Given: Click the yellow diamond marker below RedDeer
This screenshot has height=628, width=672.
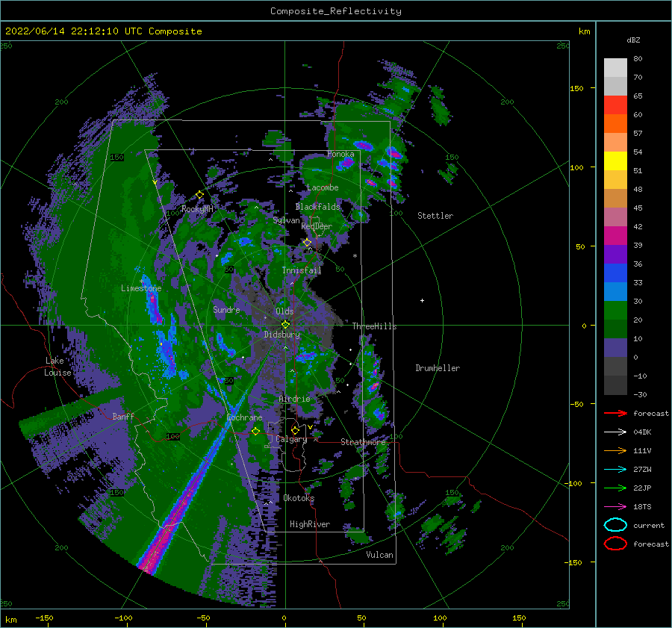Looking at the screenshot, I should pyautogui.click(x=308, y=243).
